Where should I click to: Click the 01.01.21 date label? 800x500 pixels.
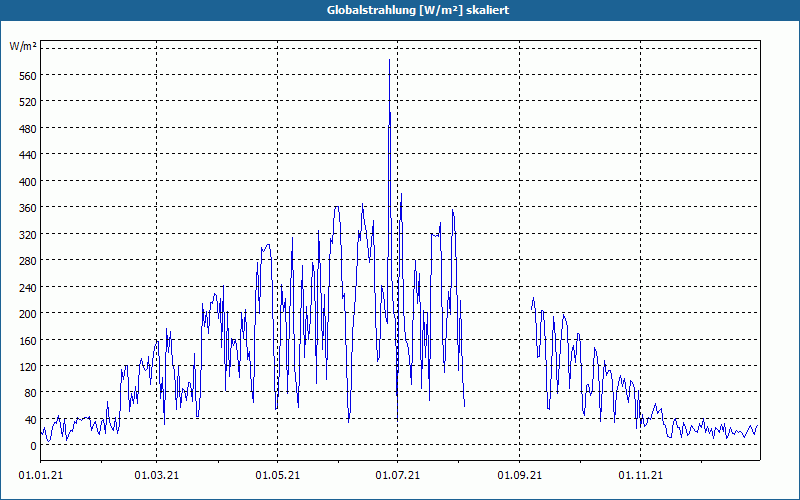pos(41,476)
